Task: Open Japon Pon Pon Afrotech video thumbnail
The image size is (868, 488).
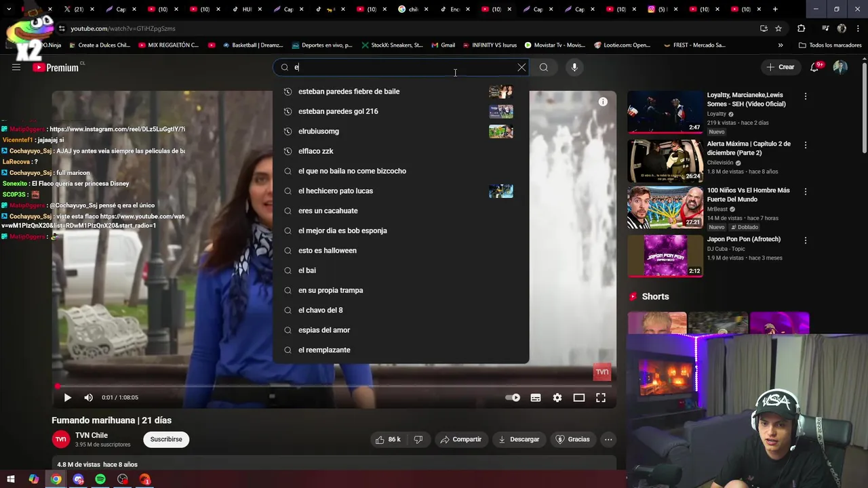Action: [665, 256]
